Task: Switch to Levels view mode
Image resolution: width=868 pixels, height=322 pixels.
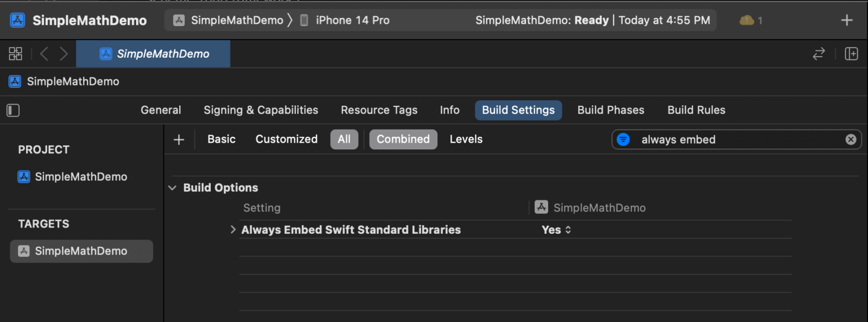Action: point(466,139)
